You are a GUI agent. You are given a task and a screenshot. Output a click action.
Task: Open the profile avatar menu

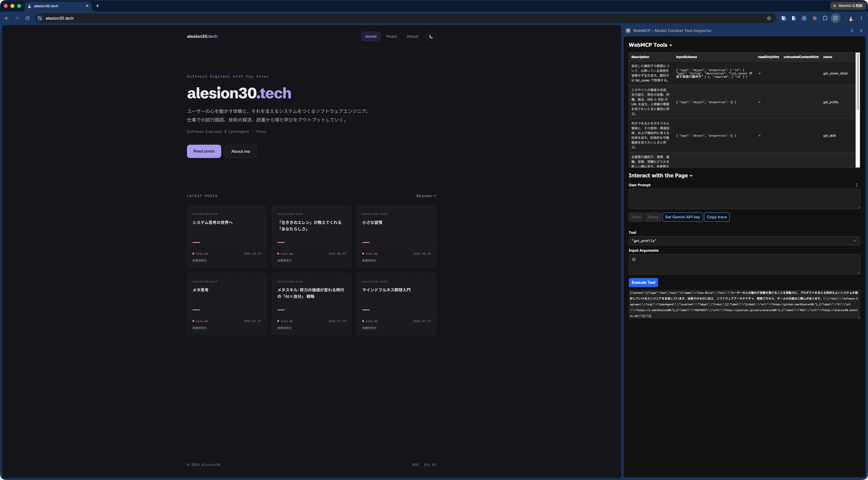[x=851, y=18]
